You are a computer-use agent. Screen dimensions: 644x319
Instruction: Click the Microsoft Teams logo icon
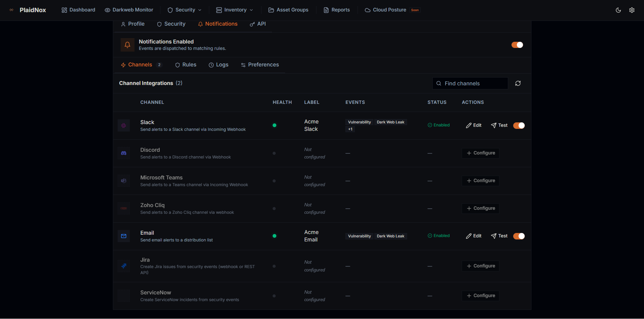124,181
